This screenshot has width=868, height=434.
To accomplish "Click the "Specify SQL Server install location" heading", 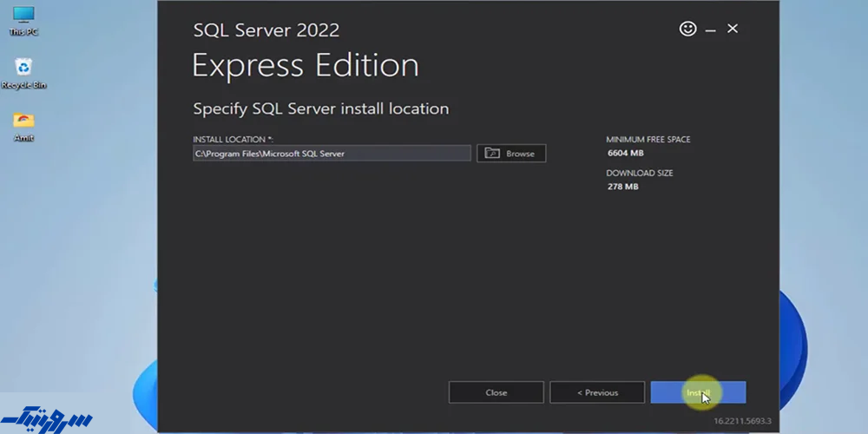I will (321, 108).
